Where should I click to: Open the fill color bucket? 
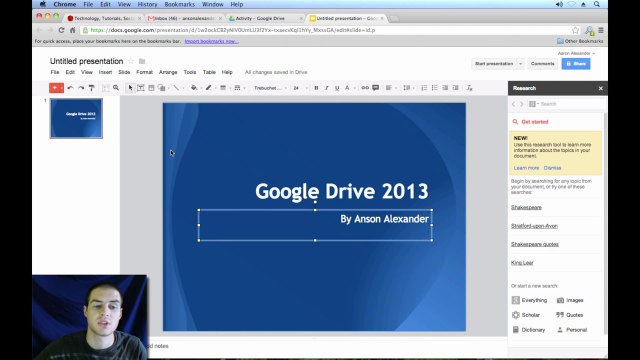click(194, 88)
